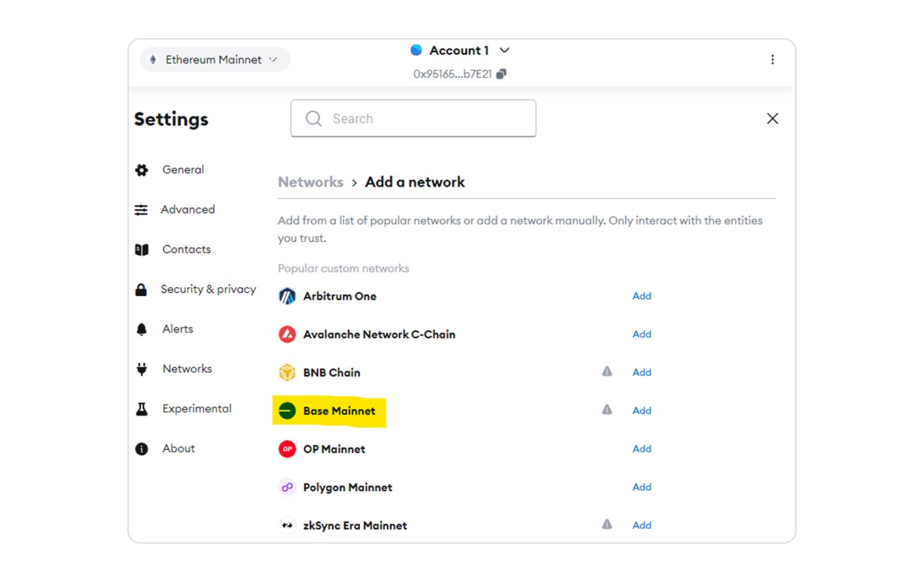924x578 pixels.
Task: Click the Base Mainnet logo icon
Action: pyautogui.click(x=287, y=411)
